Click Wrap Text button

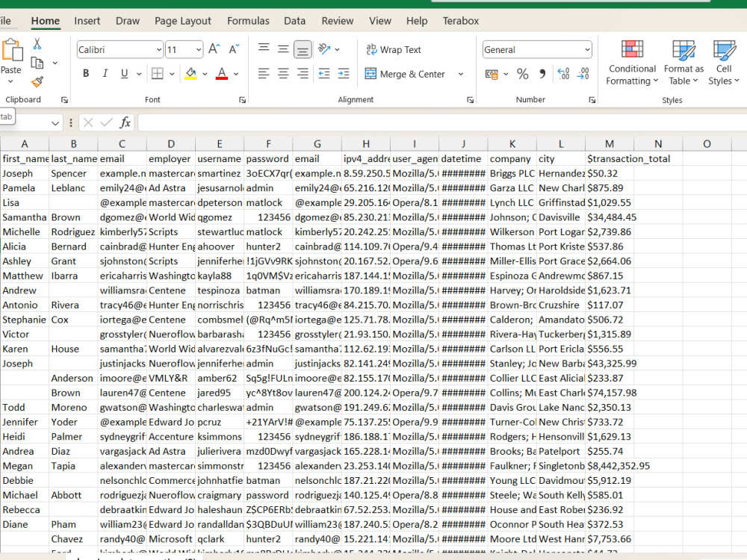394,49
